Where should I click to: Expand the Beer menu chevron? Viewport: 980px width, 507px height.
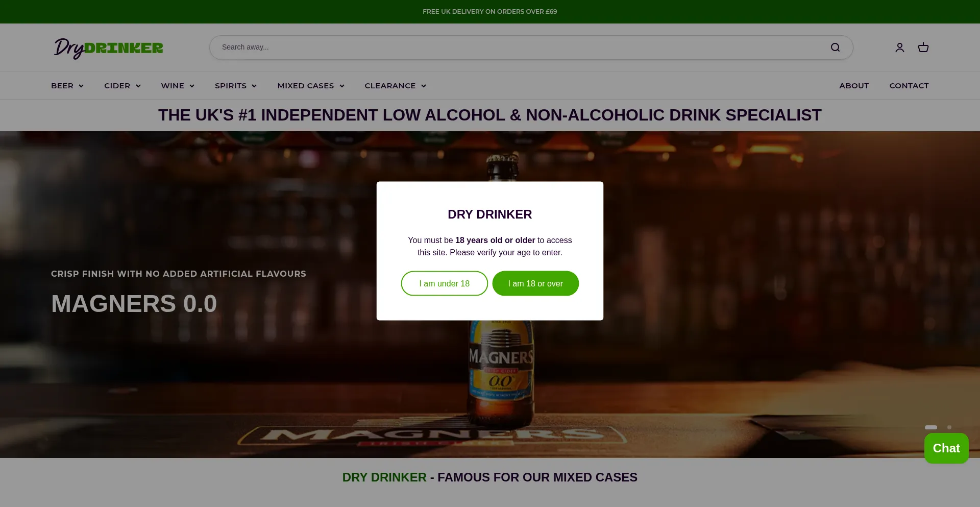(81, 86)
